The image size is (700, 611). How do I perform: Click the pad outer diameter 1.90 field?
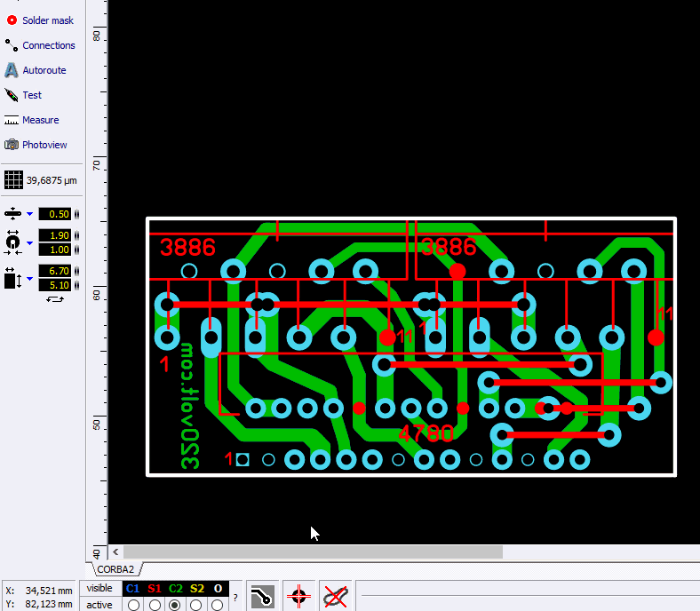tap(55, 235)
